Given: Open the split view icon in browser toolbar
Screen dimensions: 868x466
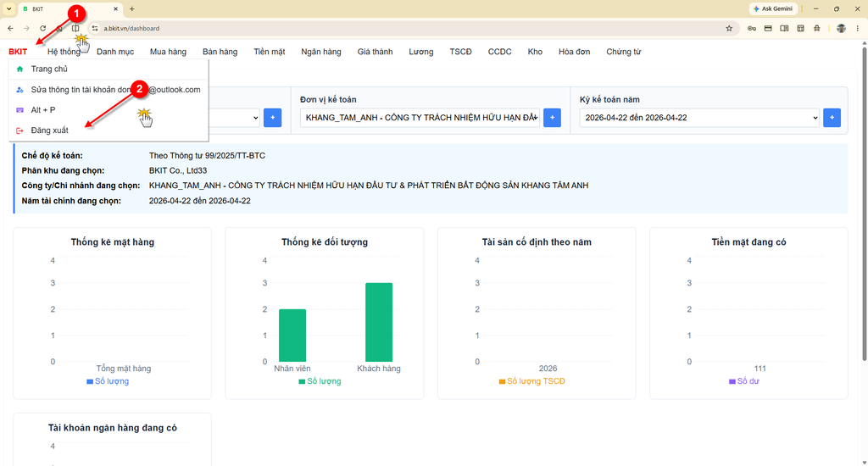Looking at the screenshot, I should (x=75, y=28).
